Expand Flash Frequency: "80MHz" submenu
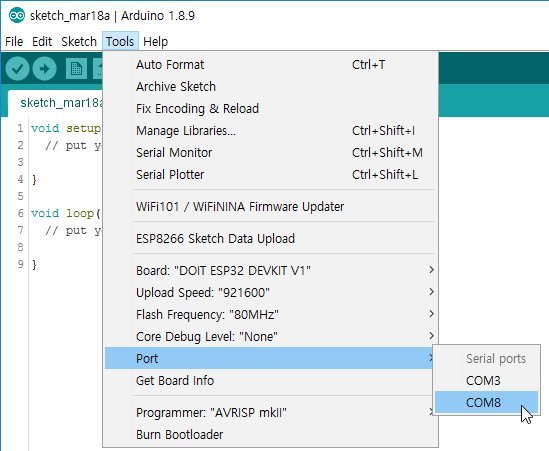Viewport: 549px width, 451px height. point(271,314)
